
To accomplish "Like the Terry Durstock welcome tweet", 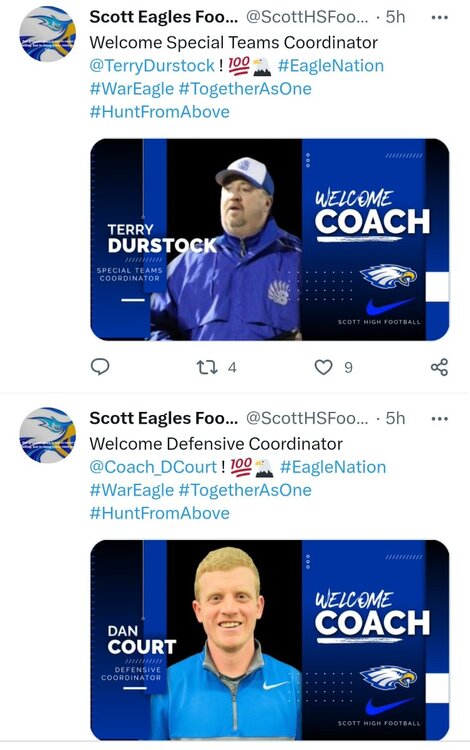I will pos(323,367).
